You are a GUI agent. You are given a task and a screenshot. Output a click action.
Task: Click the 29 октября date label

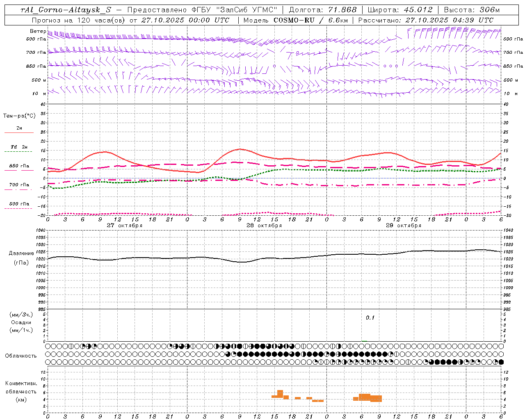404,226
